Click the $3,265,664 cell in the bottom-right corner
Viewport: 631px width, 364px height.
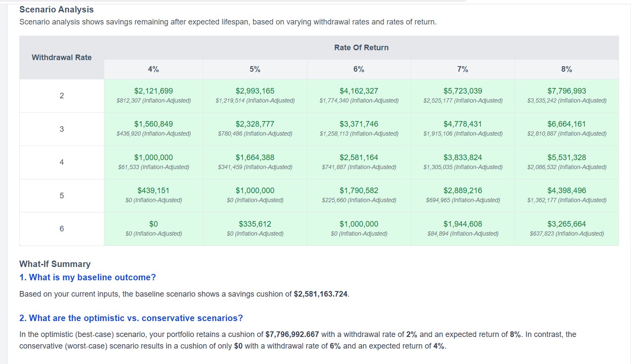pyautogui.click(x=566, y=228)
